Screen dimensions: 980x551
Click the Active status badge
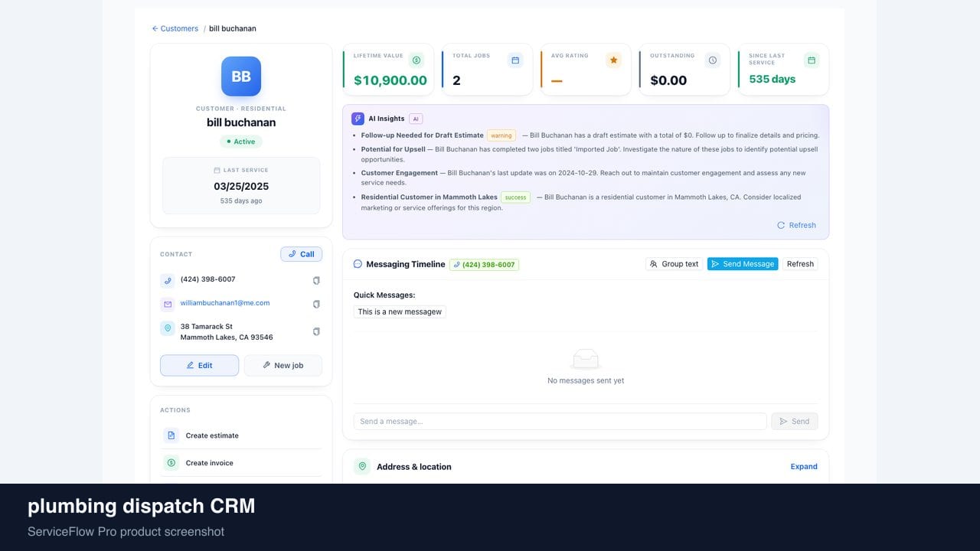241,142
